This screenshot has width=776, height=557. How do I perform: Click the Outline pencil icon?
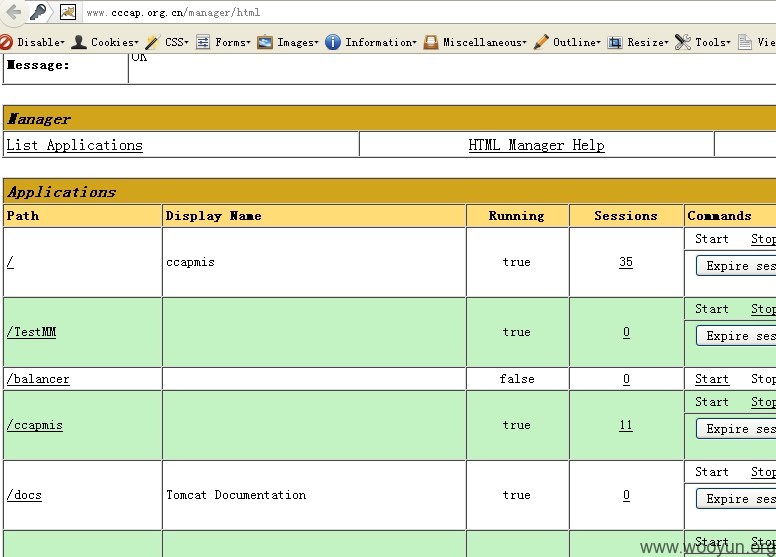(541, 42)
